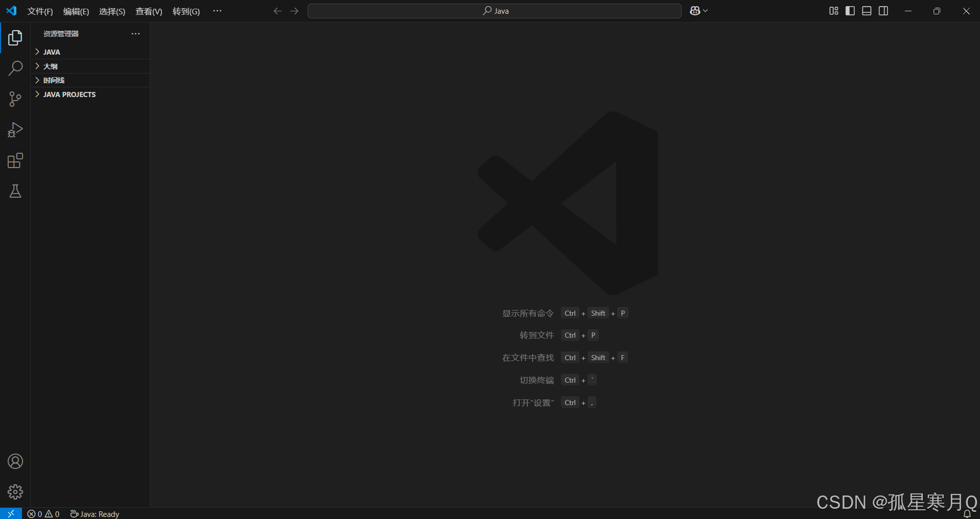The width and height of the screenshot is (980, 519).
Task: Click the remote window status icon
Action: (x=11, y=513)
